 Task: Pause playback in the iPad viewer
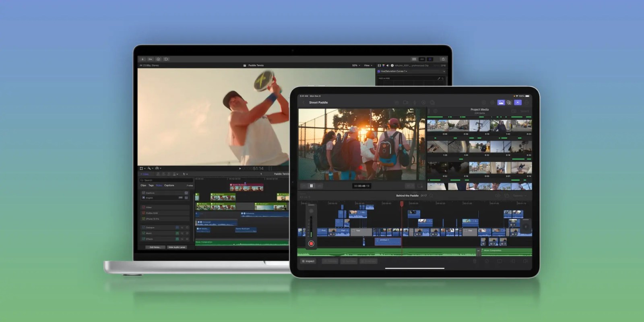tap(311, 186)
